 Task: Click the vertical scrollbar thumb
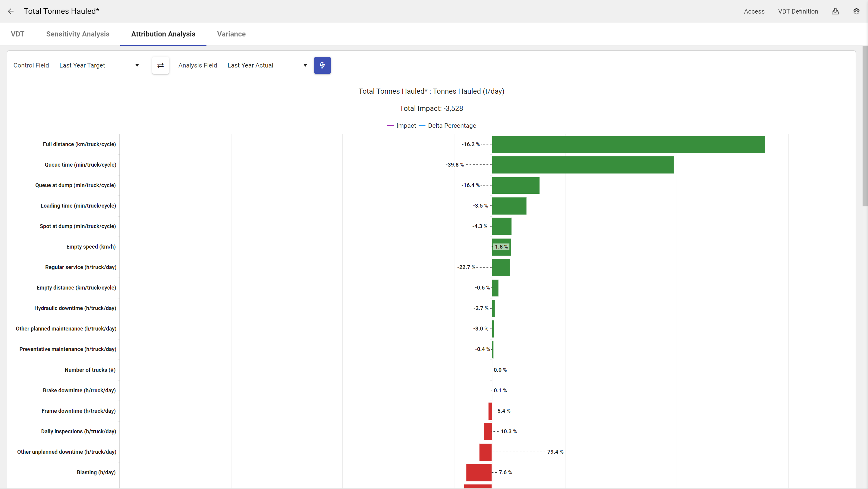click(x=865, y=126)
